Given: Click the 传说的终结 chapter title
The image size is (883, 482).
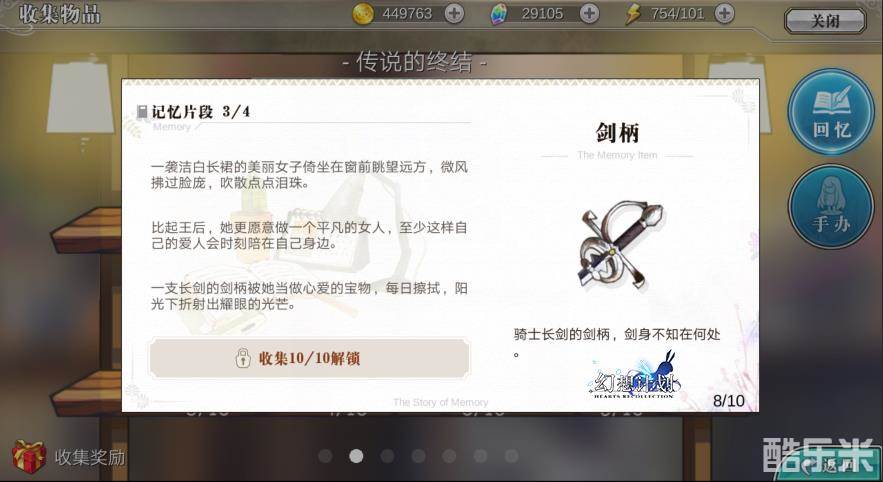Looking at the screenshot, I should click(x=414, y=62).
